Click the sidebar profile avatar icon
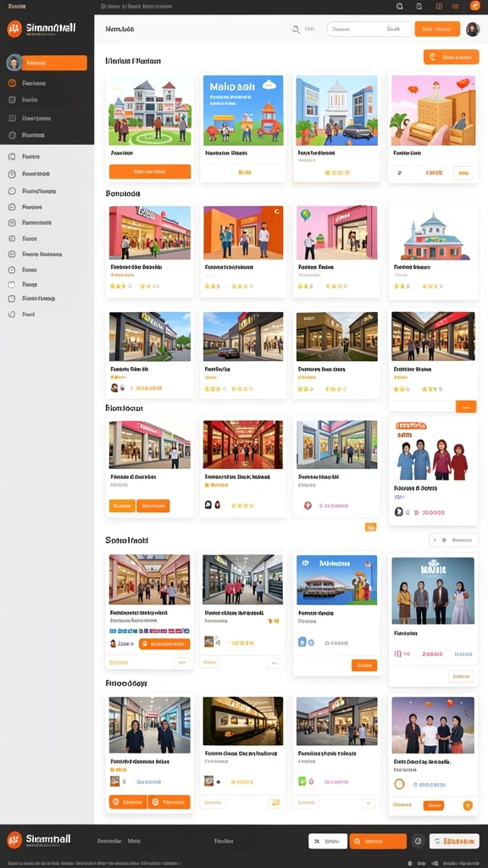This screenshot has width=488, height=868. click(14, 63)
